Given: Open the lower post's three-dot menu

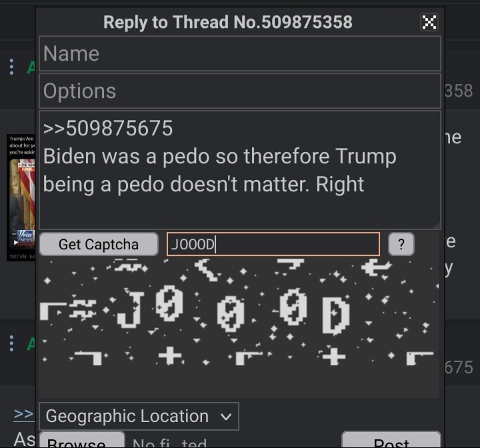Looking at the screenshot, I should coord(11,343).
